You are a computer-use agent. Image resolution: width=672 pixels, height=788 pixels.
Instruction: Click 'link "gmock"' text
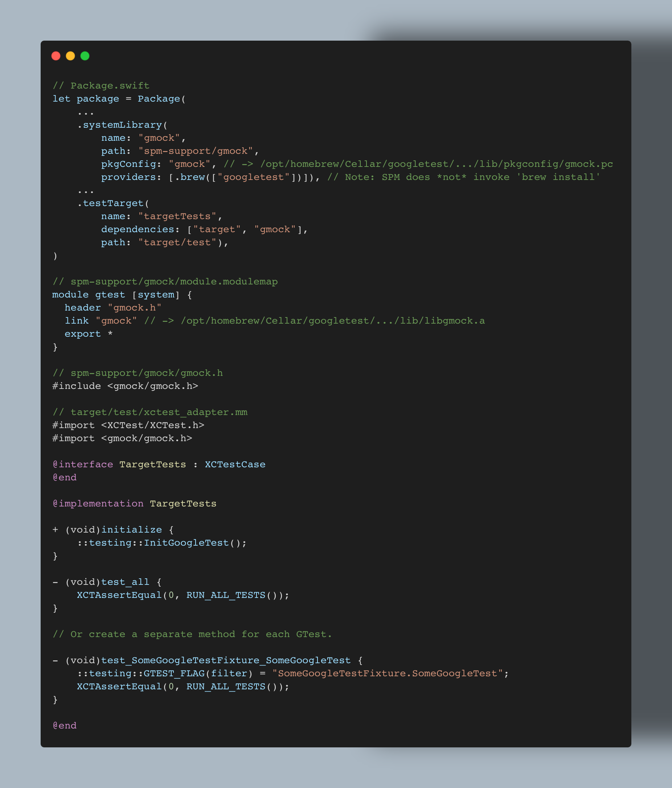pos(101,321)
